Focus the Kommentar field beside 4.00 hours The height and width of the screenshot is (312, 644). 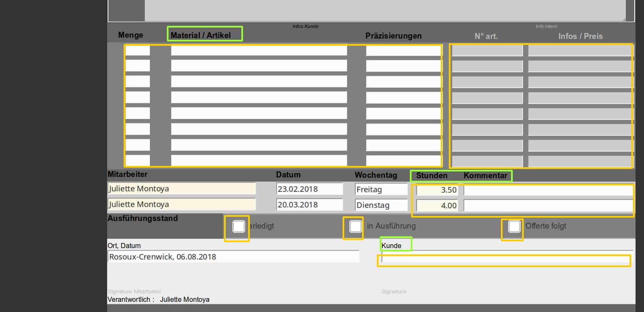548,206
